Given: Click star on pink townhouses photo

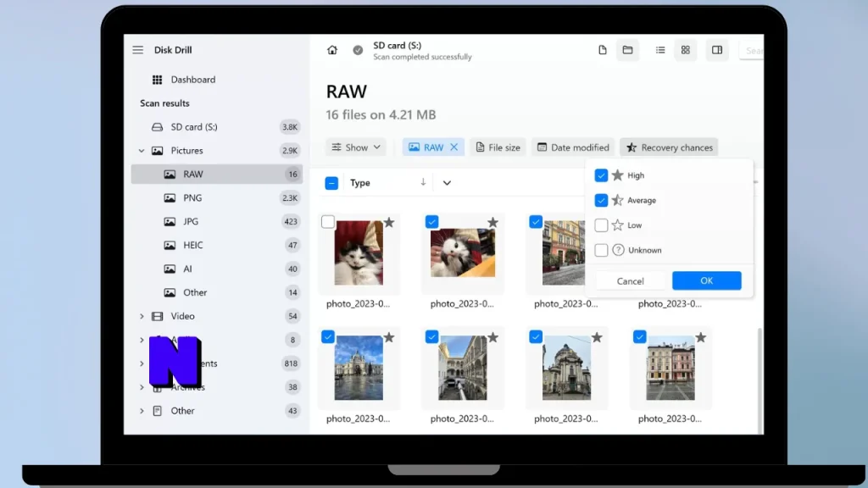Looking at the screenshot, I should 701,337.
